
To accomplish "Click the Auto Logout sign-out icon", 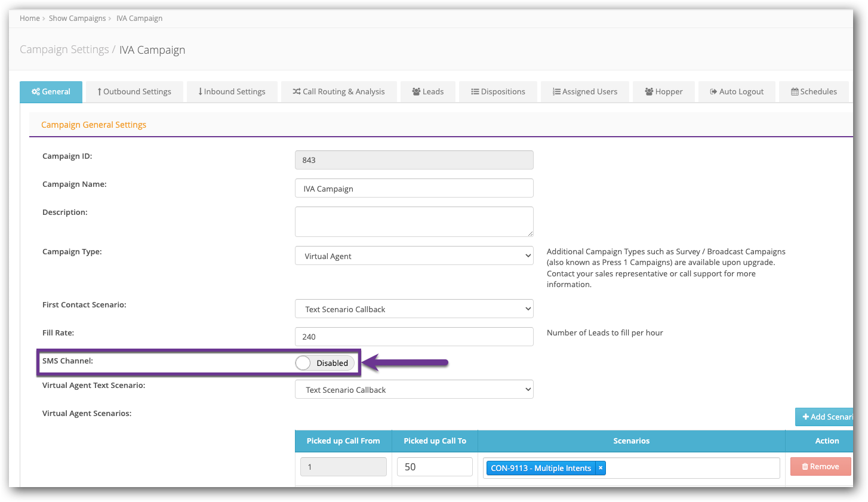I will pos(713,91).
